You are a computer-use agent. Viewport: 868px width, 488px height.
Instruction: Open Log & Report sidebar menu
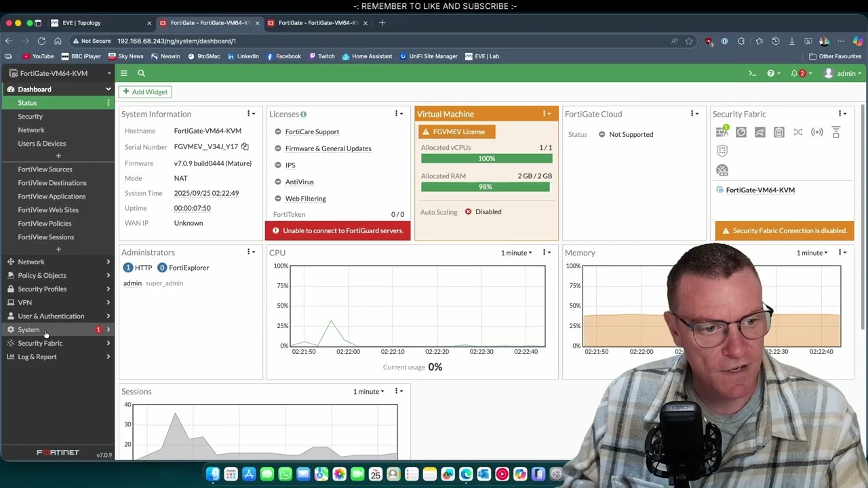point(58,357)
